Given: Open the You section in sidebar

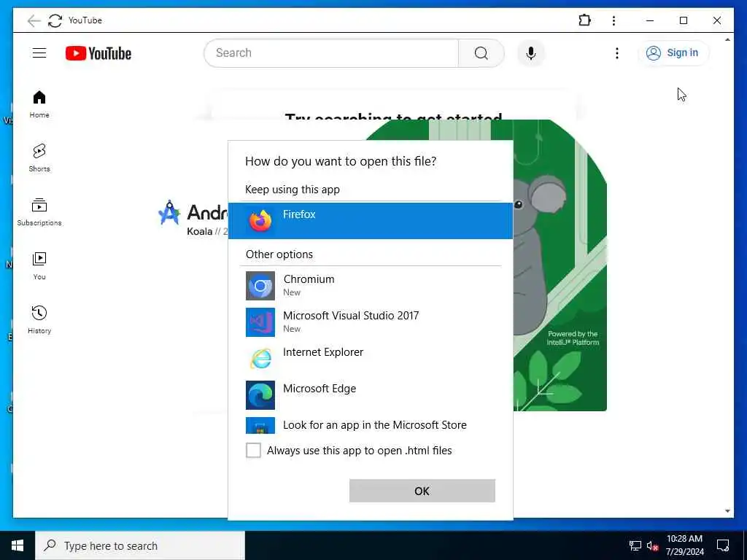Looking at the screenshot, I should [39, 266].
